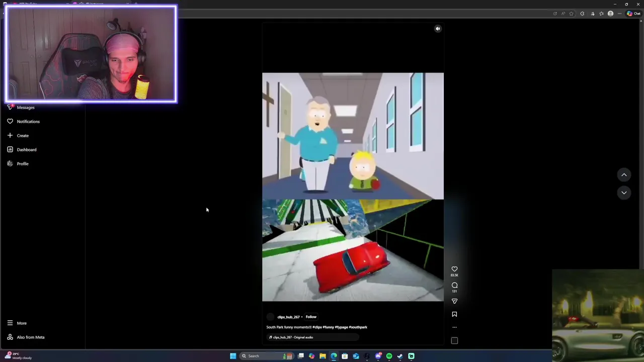
Task: Open the #southpark hashtag
Action: [x=358, y=327]
